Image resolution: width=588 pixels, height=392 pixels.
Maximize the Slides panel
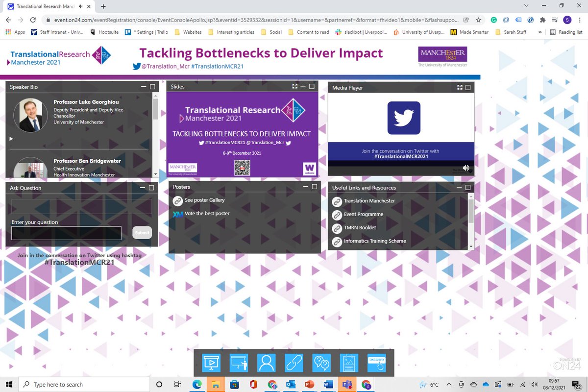(312, 86)
